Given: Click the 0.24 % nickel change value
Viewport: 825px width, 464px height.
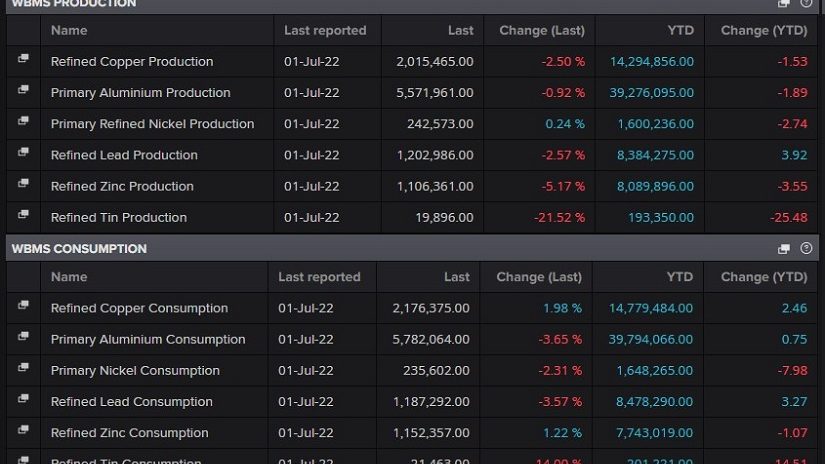Looking at the screenshot, I should [x=565, y=124].
